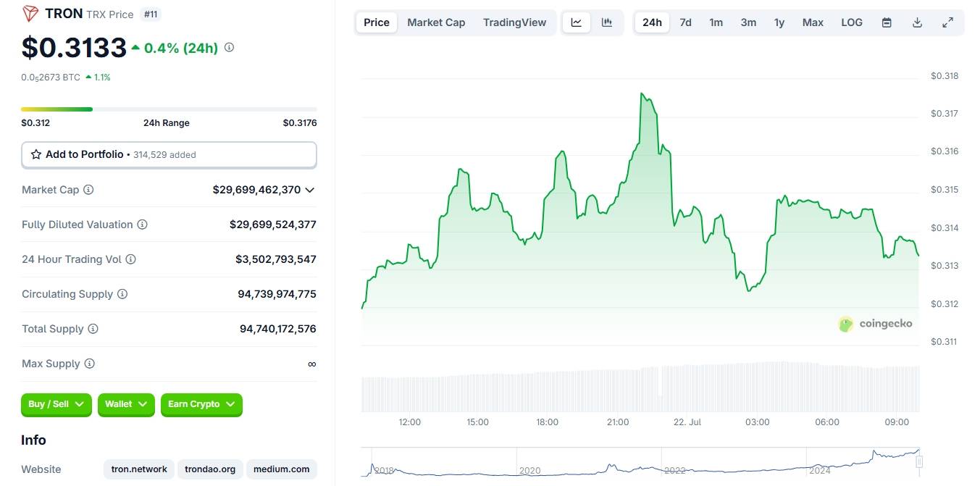Image resolution: width=980 pixels, height=486 pixels.
Task: Select the Max time range
Action: pos(813,22)
